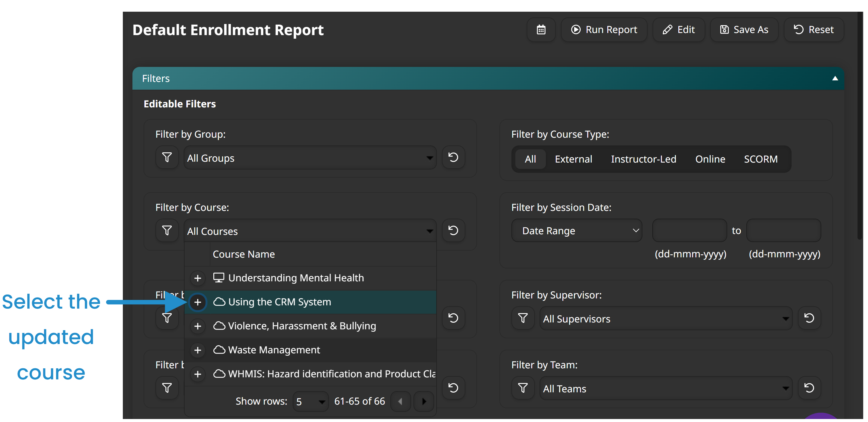The image size is (868, 422).
Task: Select the All course type option
Action: (x=530, y=159)
